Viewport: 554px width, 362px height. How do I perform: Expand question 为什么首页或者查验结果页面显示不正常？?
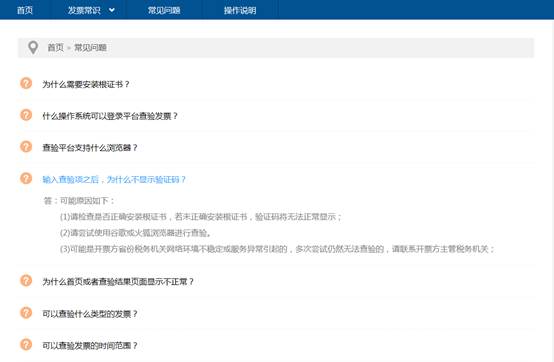point(118,281)
